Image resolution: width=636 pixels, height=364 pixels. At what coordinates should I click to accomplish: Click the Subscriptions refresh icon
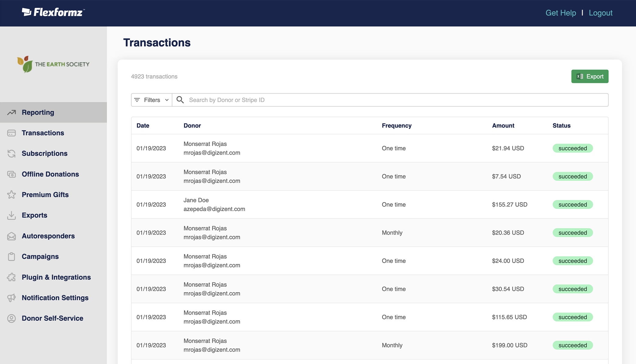click(11, 153)
